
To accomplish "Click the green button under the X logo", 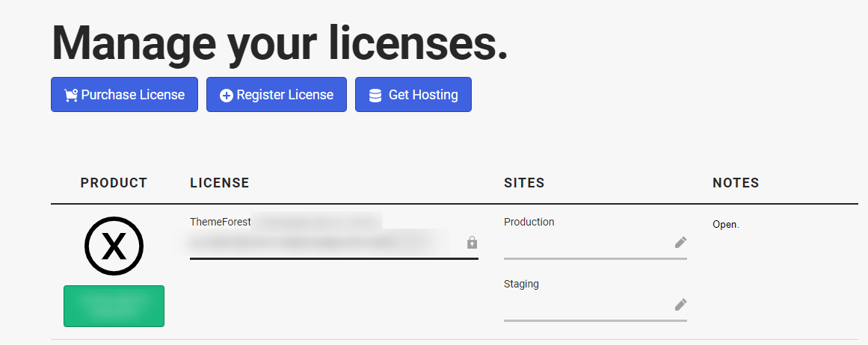I will click(x=114, y=305).
